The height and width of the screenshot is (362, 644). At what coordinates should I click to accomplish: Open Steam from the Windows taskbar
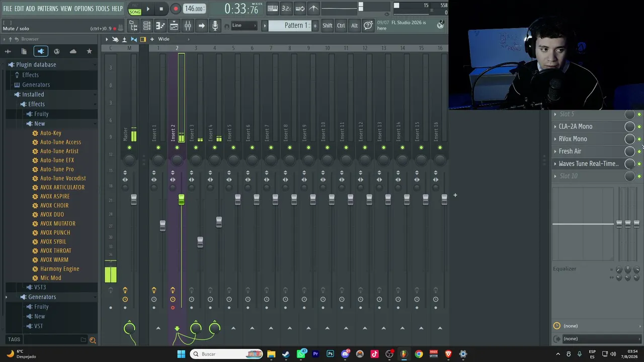point(286,354)
